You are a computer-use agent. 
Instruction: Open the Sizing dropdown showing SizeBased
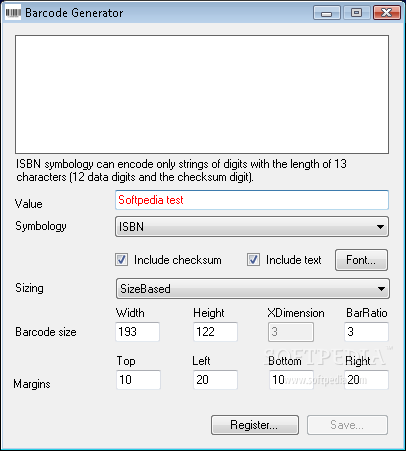pos(252,289)
